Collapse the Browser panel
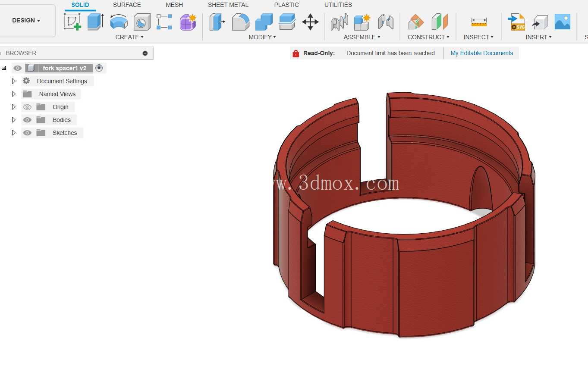Viewport: 588px width, 366px height. [145, 53]
